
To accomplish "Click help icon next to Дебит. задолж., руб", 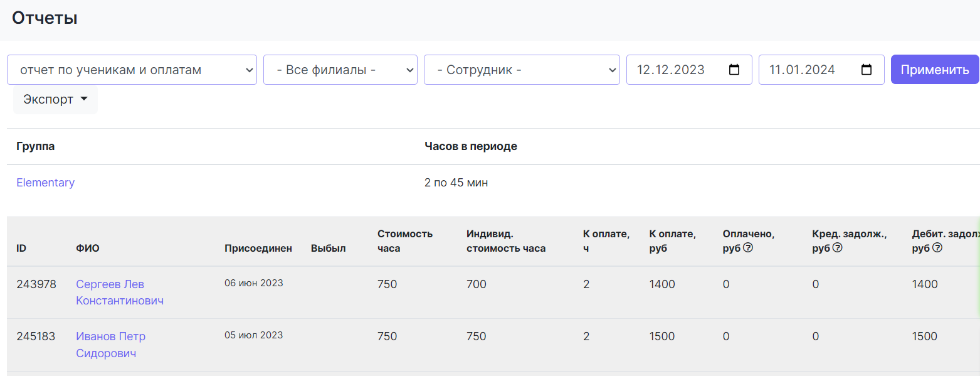I will [937, 248].
